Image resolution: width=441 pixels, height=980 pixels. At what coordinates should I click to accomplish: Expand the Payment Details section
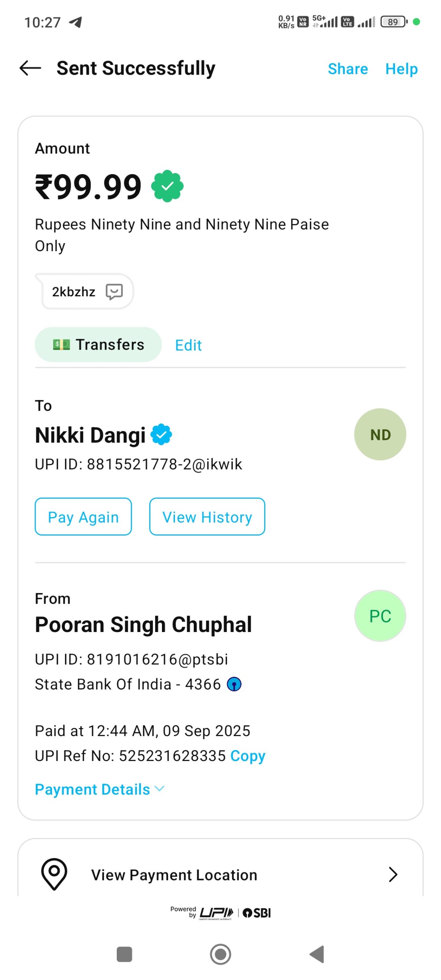click(x=100, y=789)
